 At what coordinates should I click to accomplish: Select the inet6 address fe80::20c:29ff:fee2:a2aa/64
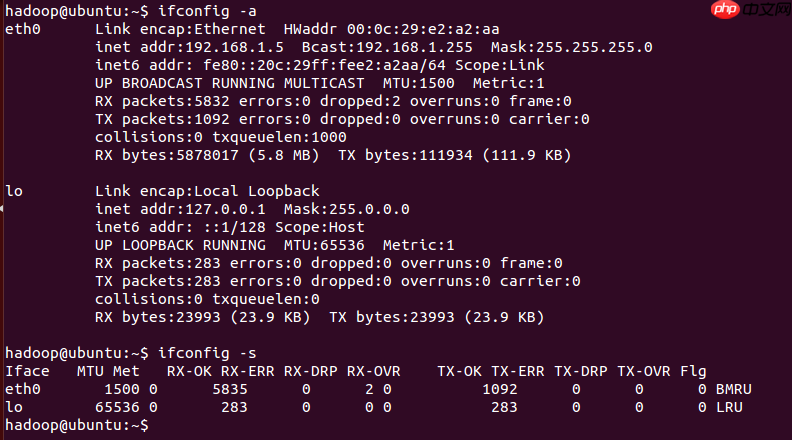point(324,66)
